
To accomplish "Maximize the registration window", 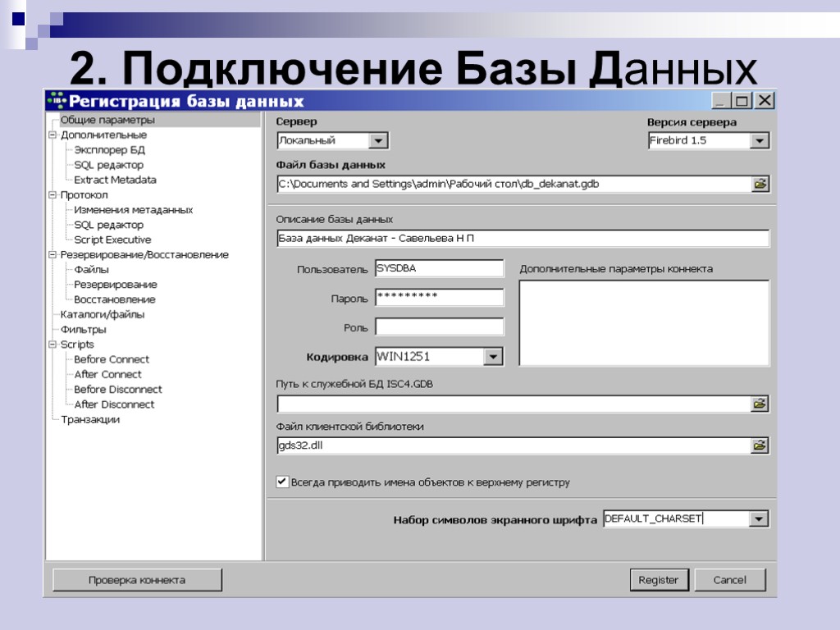I will [x=742, y=100].
